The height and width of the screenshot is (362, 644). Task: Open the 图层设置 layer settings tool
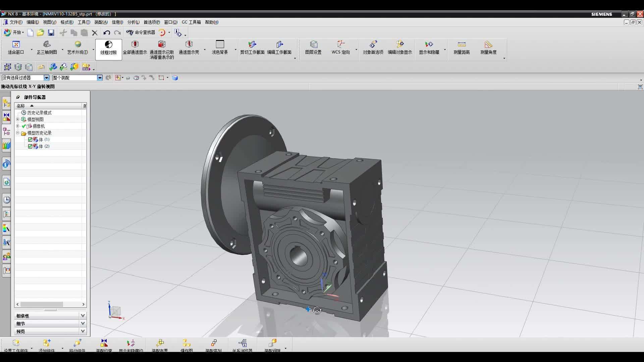[x=313, y=49]
